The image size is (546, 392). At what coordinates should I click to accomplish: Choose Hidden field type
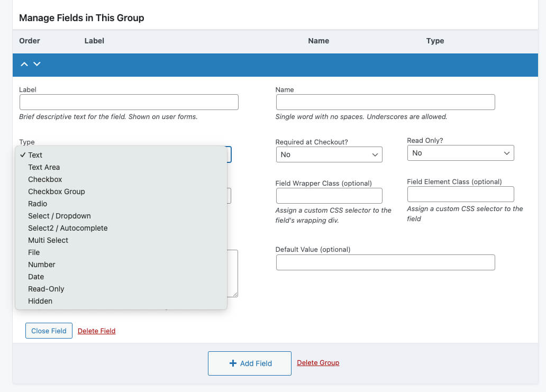point(121,301)
